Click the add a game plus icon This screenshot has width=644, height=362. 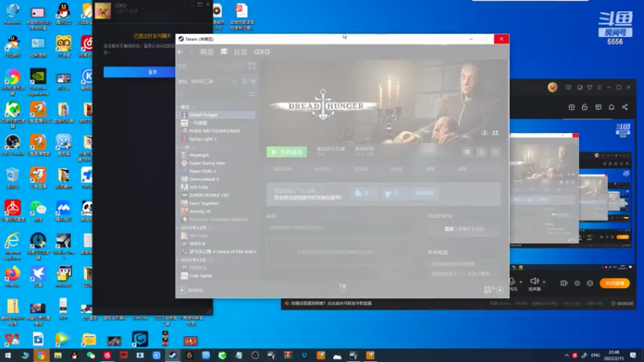183,290
